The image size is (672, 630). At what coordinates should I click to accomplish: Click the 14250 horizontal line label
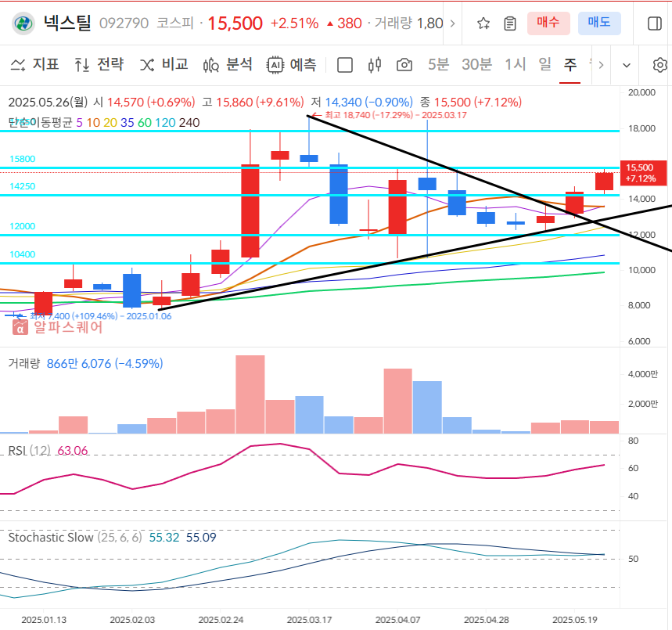coord(22,186)
